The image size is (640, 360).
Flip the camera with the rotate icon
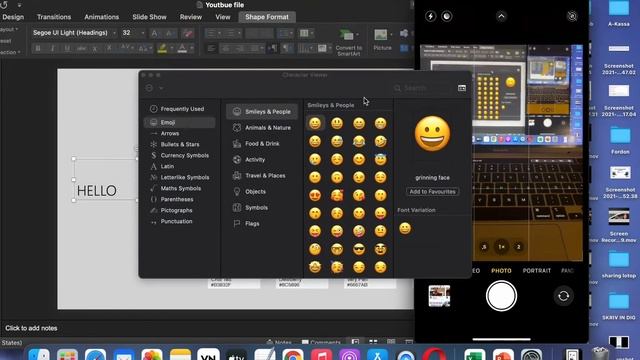tap(563, 296)
